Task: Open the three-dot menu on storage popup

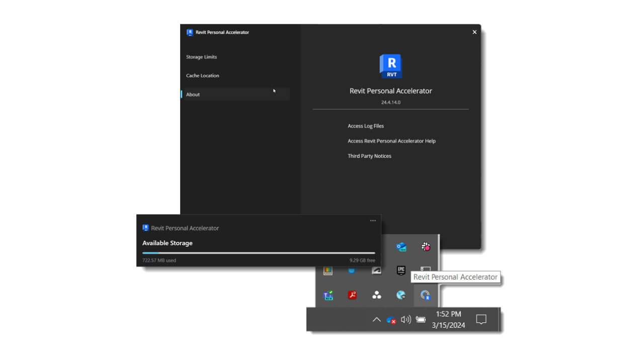Action: click(373, 220)
